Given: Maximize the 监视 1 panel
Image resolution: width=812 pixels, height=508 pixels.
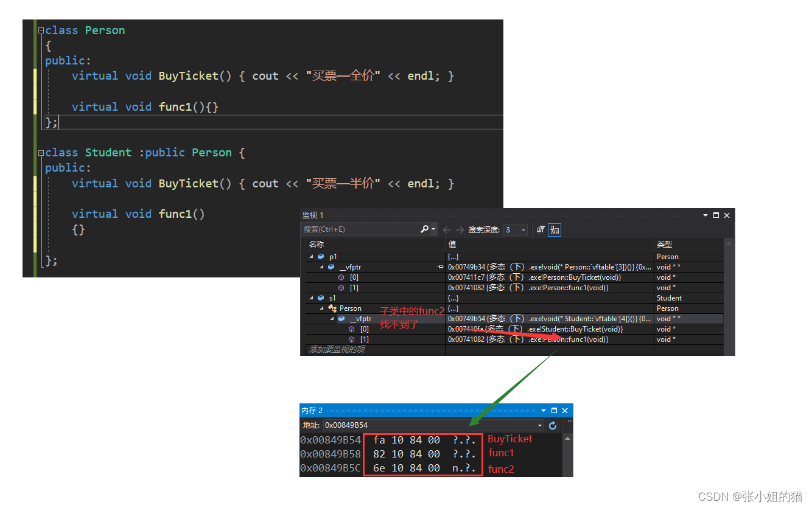Looking at the screenshot, I should [716, 215].
